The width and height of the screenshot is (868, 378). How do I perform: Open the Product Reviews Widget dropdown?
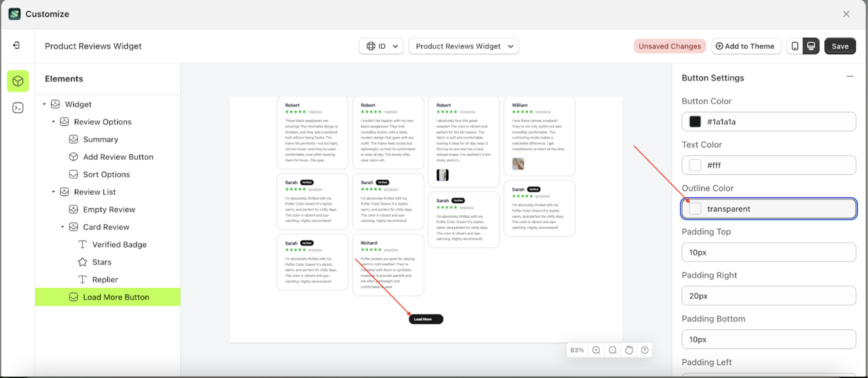464,46
